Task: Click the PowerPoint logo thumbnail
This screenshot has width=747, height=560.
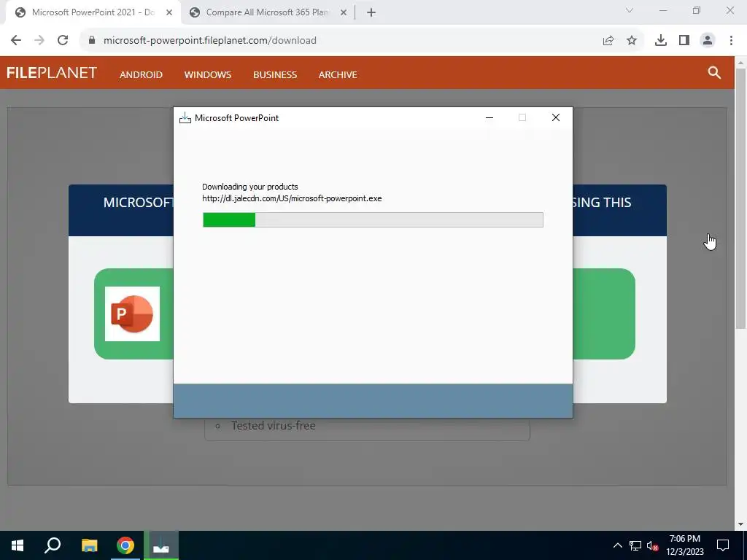Action: 133,314
